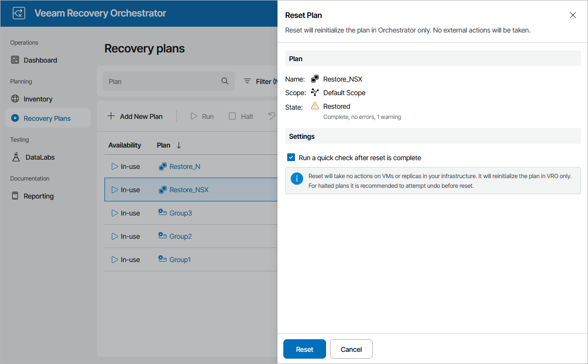The width and height of the screenshot is (588, 364).
Task: Open the Restore_N plan link
Action: point(185,166)
